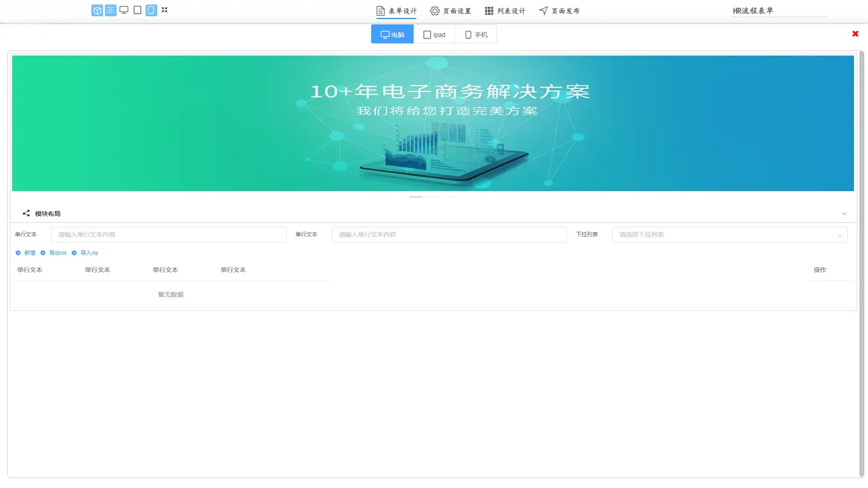Click the highlighted phone icon in toolbar
Viewport: 868px width, 488px height.
pyautogui.click(x=151, y=10)
